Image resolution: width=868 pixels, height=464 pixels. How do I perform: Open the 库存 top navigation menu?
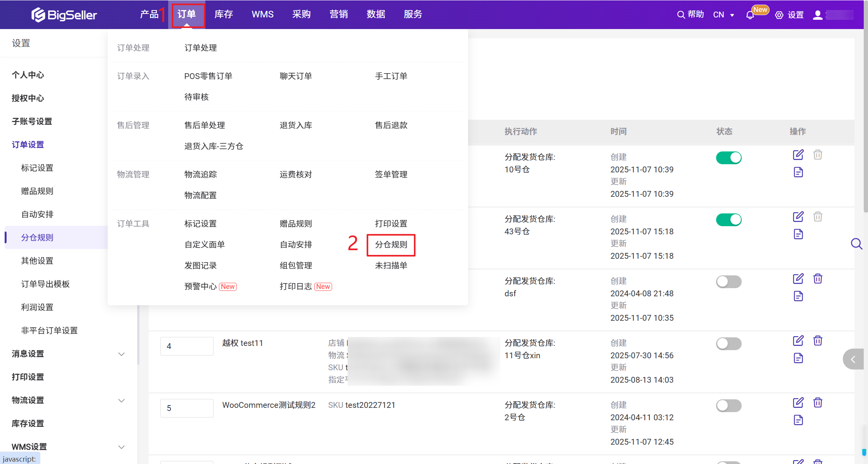(x=224, y=14)
